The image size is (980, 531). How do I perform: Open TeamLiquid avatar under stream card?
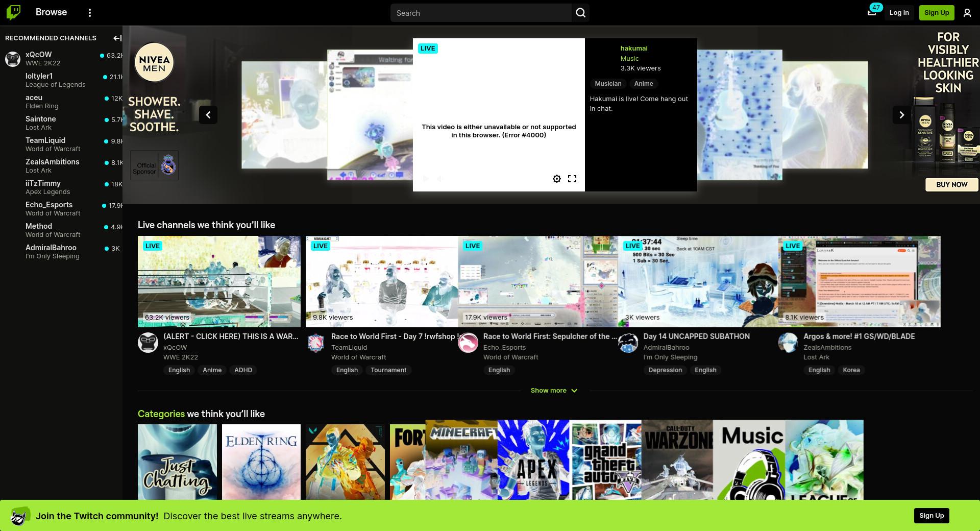coord(316,343)
